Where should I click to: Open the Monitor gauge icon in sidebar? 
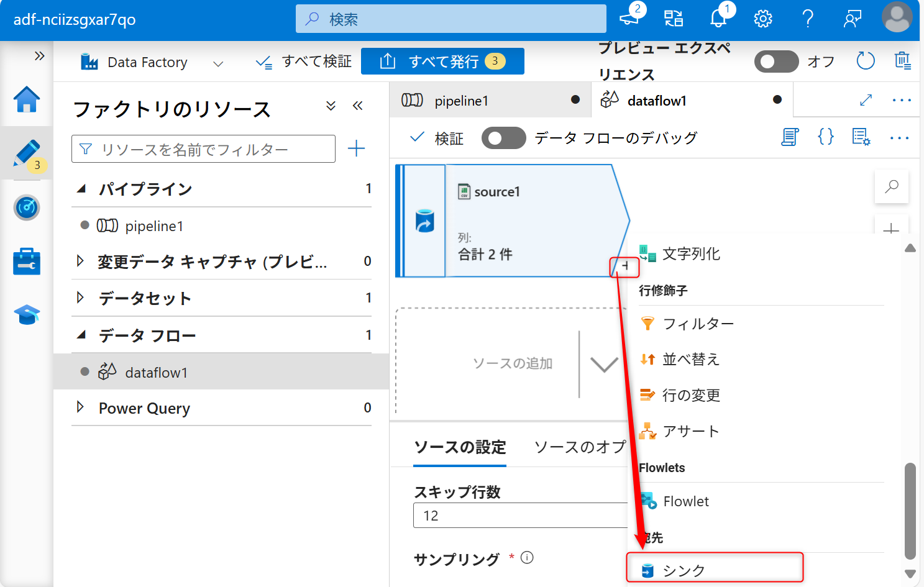tap(26, 207)
